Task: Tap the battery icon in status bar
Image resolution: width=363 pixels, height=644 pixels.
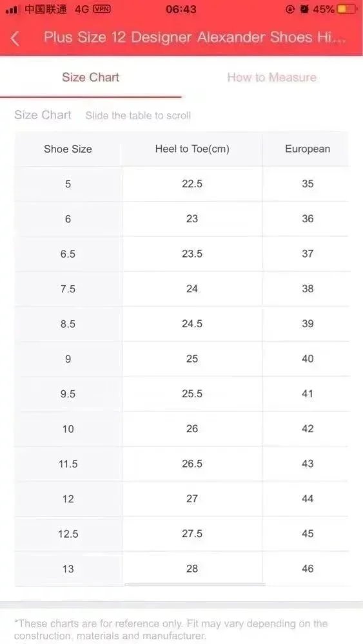Action: pyautogui.click(x=346, y=9)
